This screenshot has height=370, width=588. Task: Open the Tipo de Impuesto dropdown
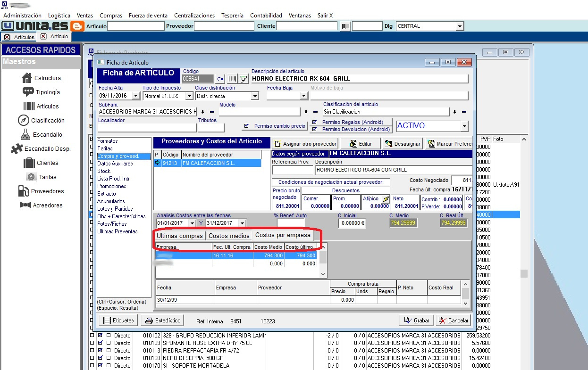click(189, 96)
